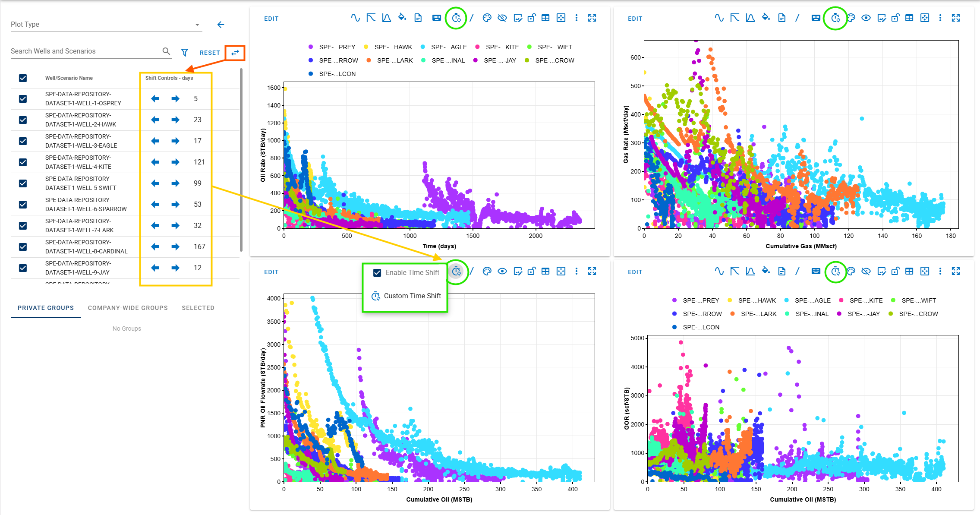This screenshot has width=980, height=515.
Task: Expand the GOR plot to fullscreen
Action: (956, 272)
